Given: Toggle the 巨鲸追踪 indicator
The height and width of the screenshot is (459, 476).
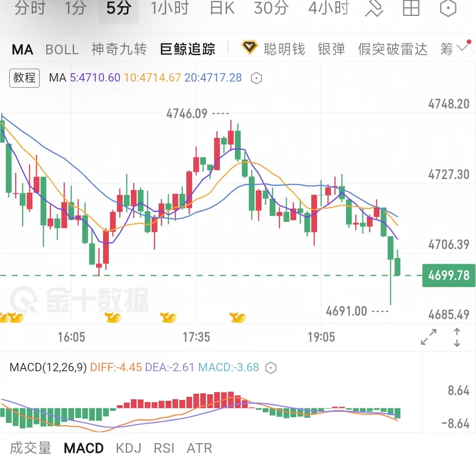Looking at the screenshot, I should click(x=188, y=49).
